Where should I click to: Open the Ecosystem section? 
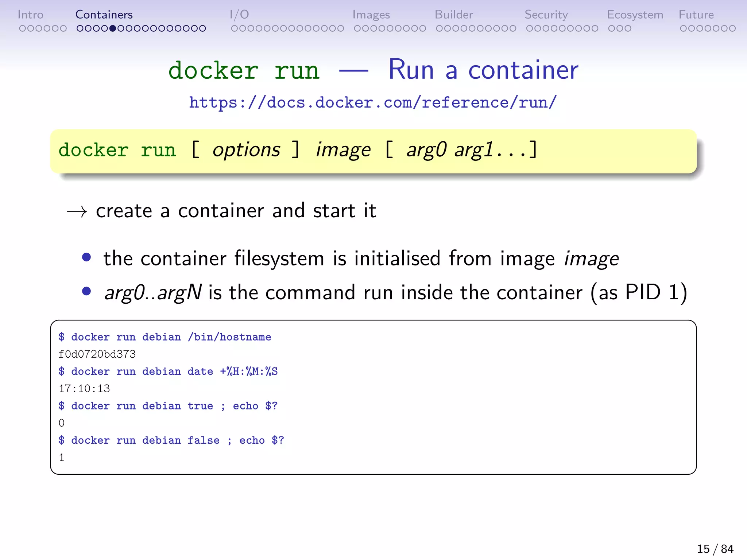pyautogui.click(x=635, y=15)
